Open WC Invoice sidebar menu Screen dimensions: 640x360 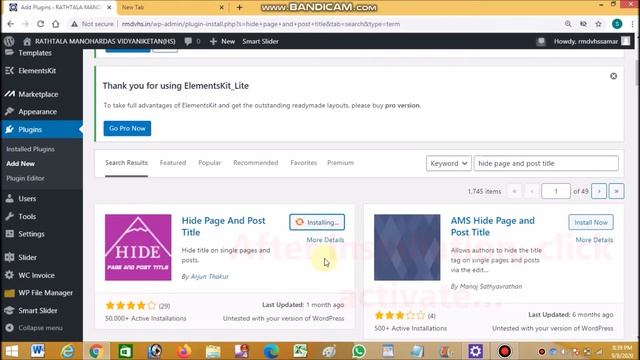[36, 275]
